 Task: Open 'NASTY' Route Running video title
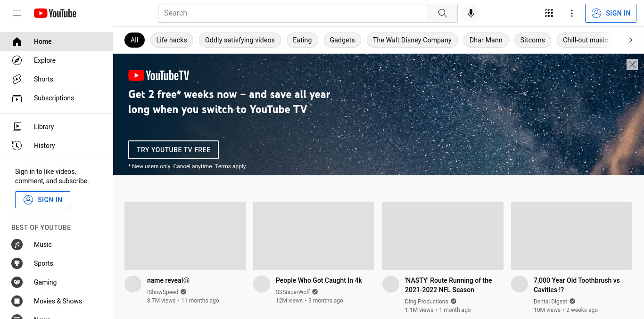click(x=448, y=285)
